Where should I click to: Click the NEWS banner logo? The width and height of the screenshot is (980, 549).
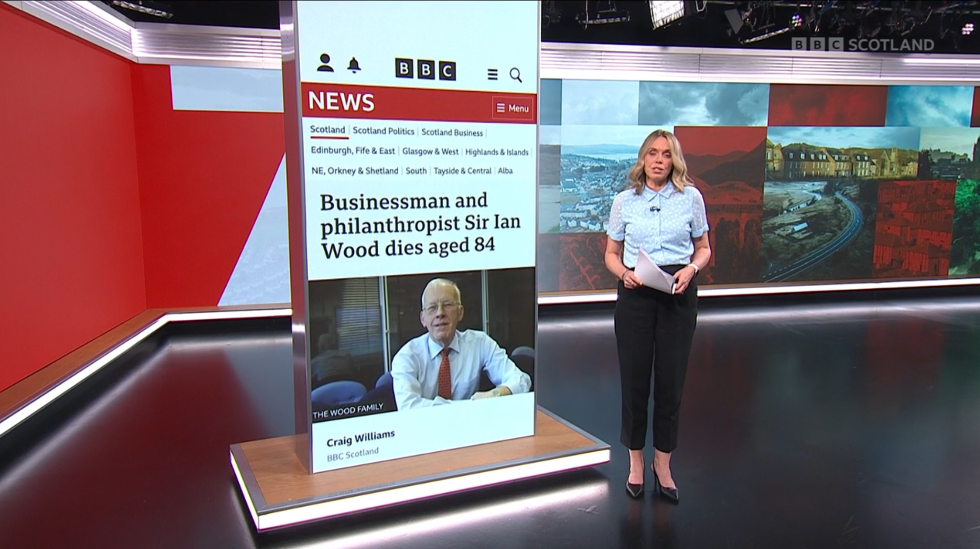click(341, 101)
